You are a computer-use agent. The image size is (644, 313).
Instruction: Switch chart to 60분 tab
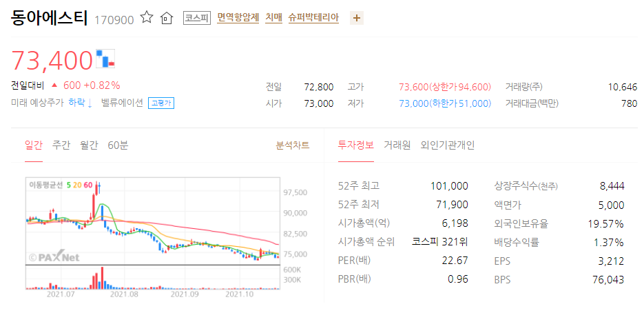click(x=118, y=145)
